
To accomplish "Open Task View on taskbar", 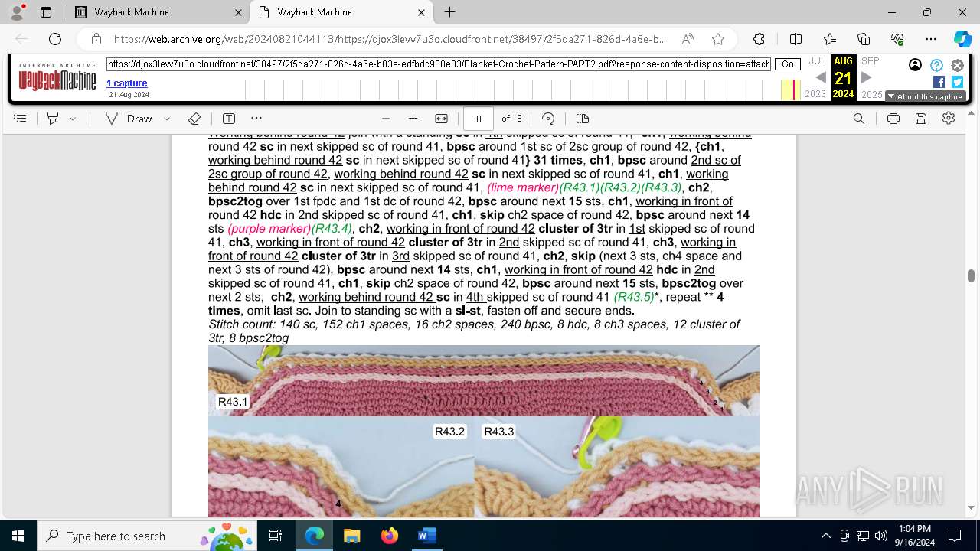I will (x=276, y=536).
